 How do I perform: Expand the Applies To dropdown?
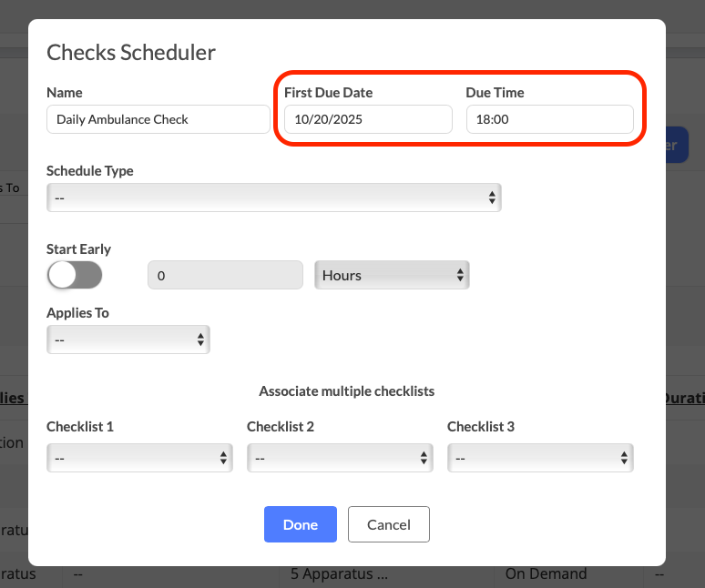pyautogui.click(x=128, y=340)
